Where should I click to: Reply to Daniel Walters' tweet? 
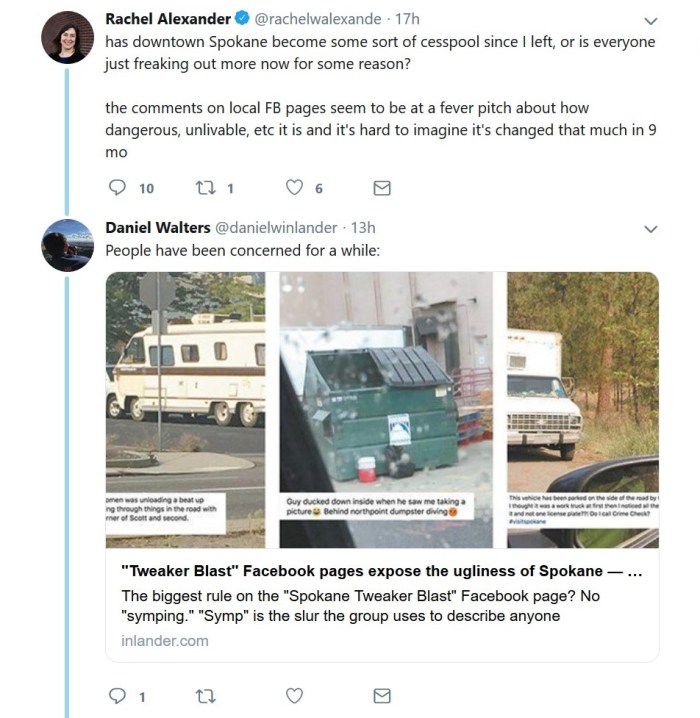pos(117,696)
